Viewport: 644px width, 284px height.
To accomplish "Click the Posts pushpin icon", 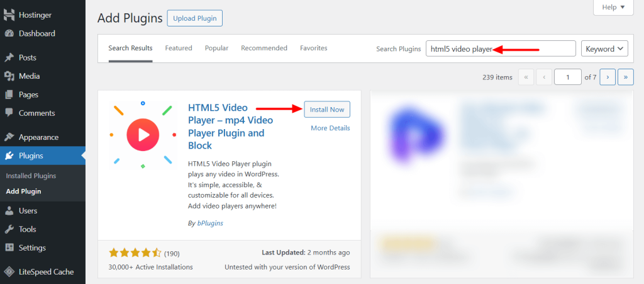I will (x=9, y=57).
